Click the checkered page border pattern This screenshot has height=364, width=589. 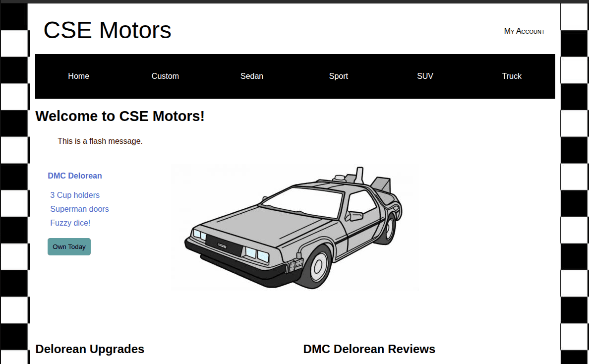(14, 198)
